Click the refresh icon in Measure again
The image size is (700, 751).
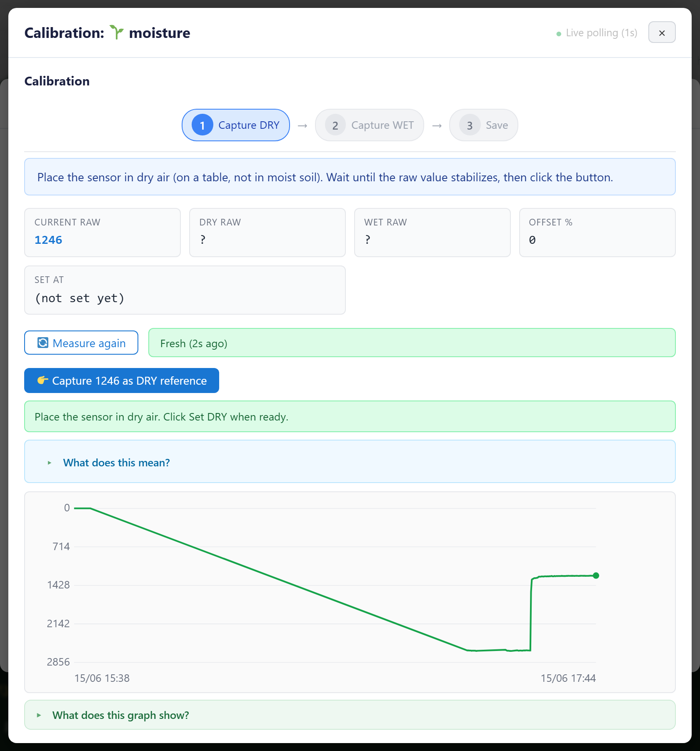click(43, 343)
